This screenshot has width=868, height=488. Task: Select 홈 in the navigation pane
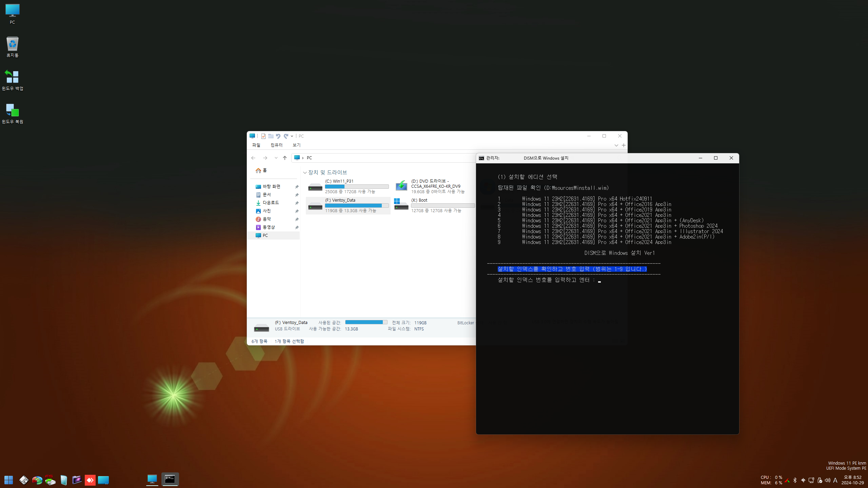pyautogui.click(x=261, y=170)
